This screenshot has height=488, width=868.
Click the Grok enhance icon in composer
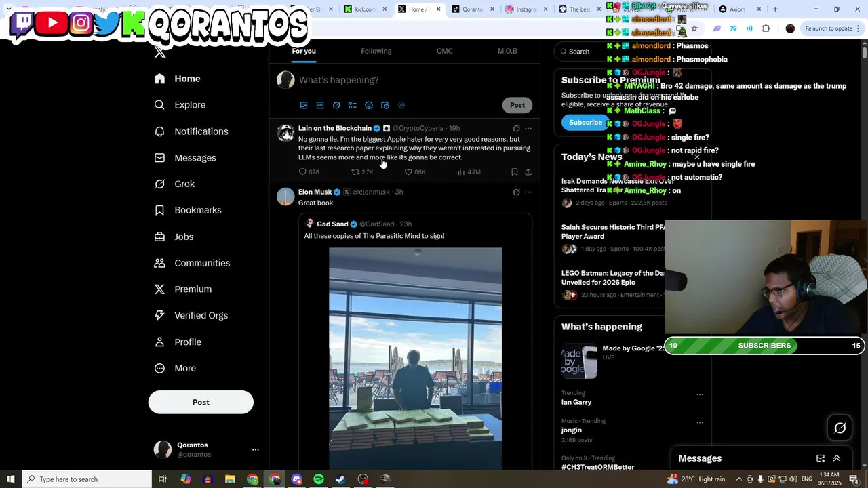coord(336,106)
